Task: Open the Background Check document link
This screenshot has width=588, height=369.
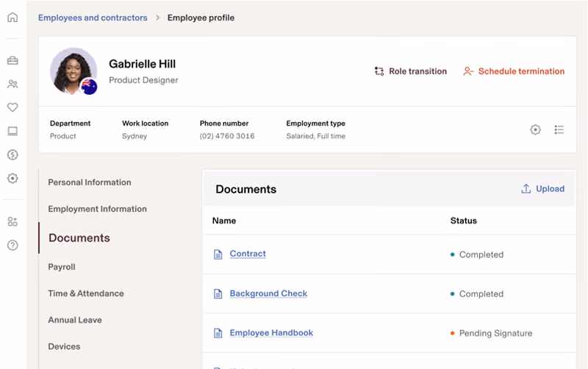Action: click(268, 293)
